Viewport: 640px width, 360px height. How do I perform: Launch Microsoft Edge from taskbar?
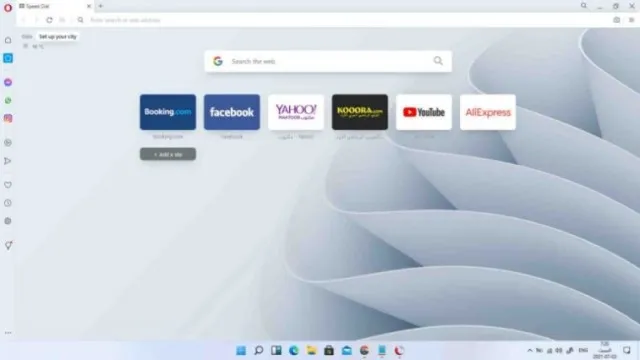[x=294, y=350]
